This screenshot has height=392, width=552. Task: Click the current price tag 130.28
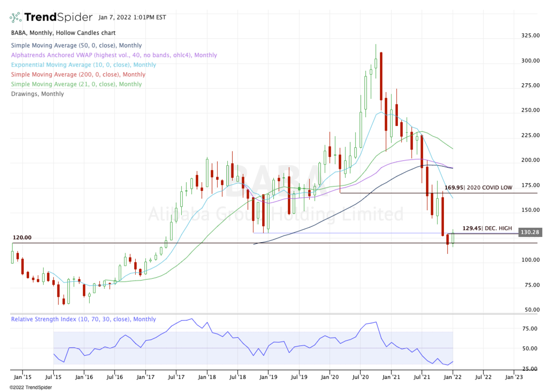(x=530, y=233)
